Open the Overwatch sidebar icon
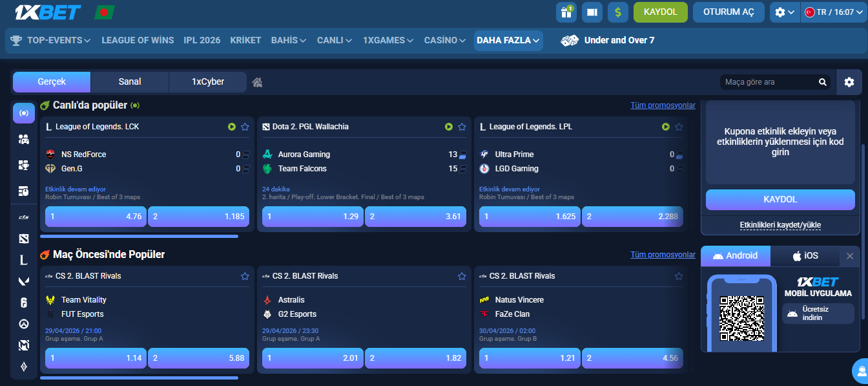 pos(24,324)
